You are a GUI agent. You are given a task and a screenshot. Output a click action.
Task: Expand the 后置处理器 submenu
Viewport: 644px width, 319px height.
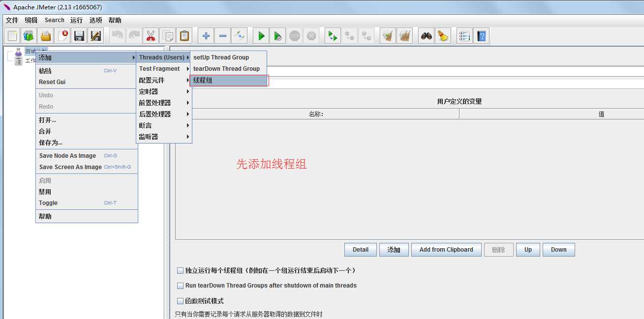164,114
